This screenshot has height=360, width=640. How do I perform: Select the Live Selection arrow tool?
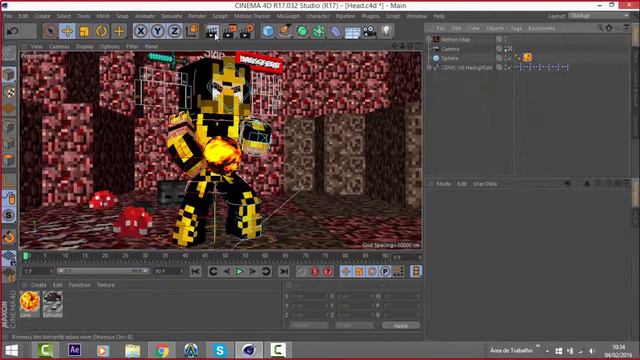(51, 31)
